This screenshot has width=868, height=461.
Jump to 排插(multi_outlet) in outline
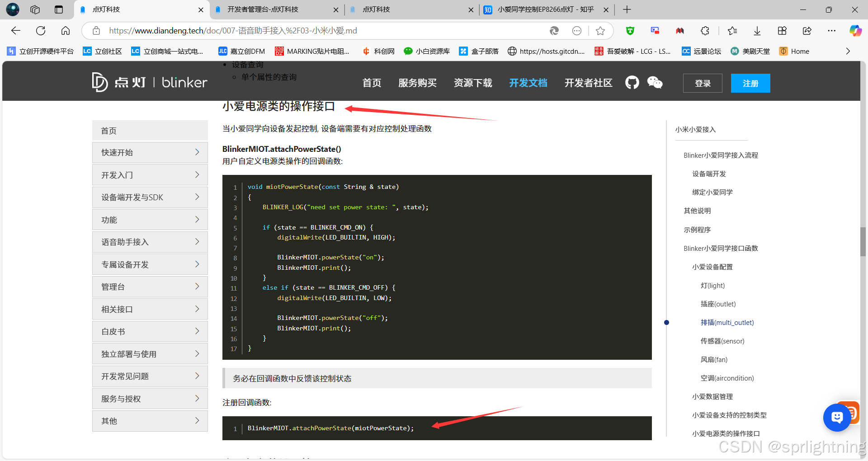tap(727, 322)
